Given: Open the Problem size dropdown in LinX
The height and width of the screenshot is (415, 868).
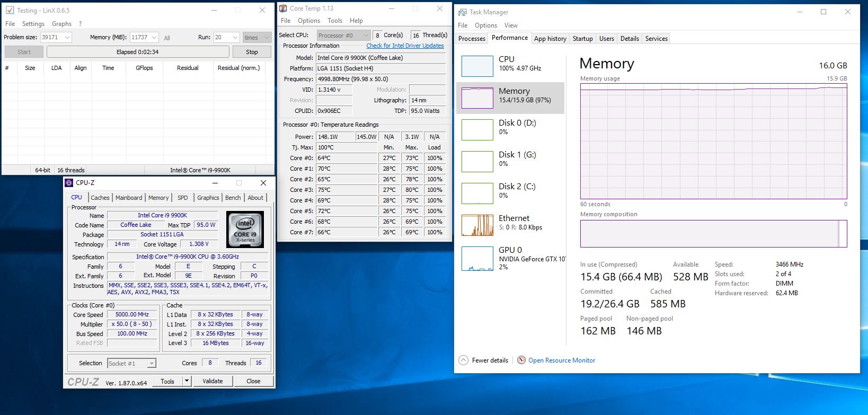Looking at the screenshot, I should pyautogui.click(x=67, y=38).
